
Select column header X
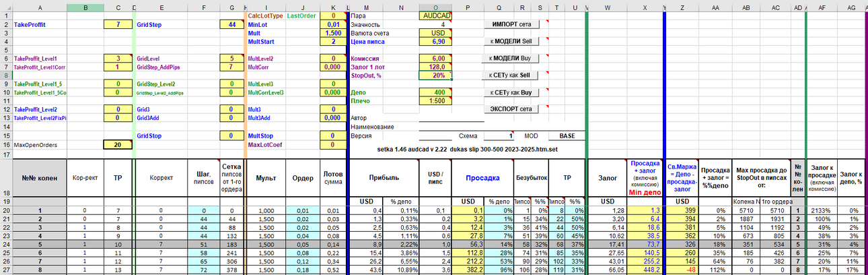645,7
